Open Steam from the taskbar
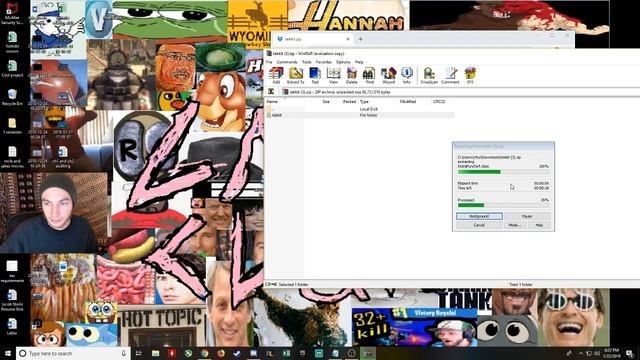 (x=237, y=353)
